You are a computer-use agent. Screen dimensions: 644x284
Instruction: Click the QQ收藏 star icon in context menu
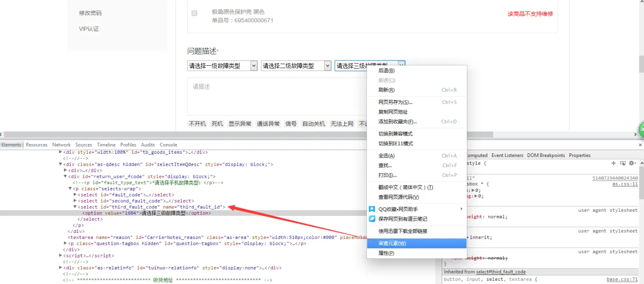[372, 209]
